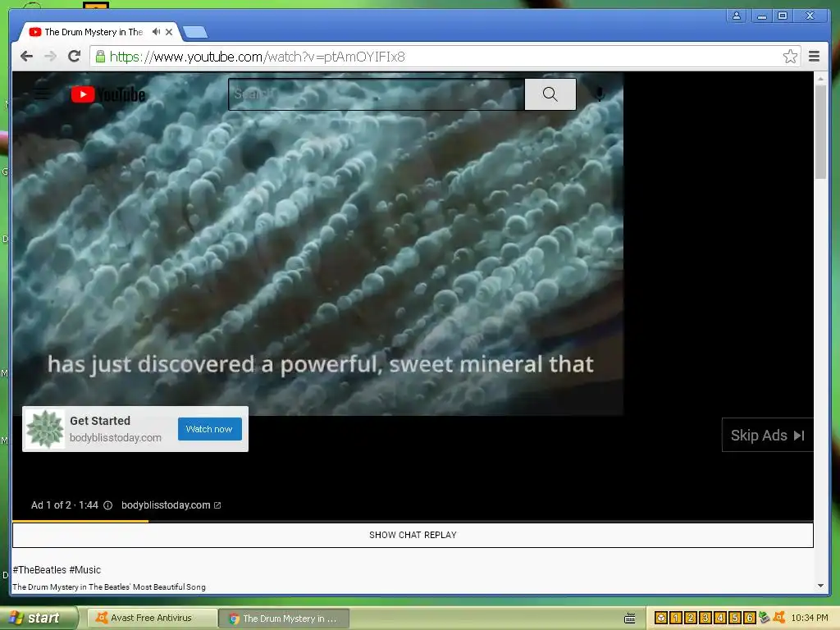Click the on-screen keyboard taskbar icon

click(630, 619)
